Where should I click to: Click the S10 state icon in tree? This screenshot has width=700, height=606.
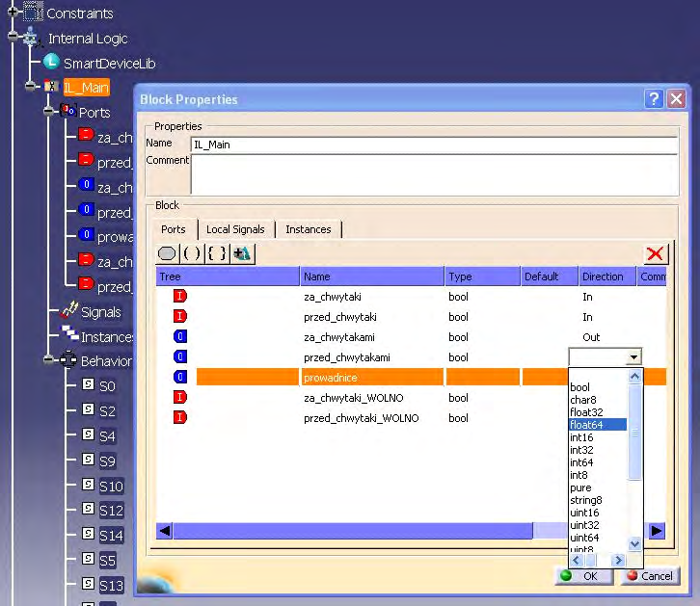[x=89, y=484]
